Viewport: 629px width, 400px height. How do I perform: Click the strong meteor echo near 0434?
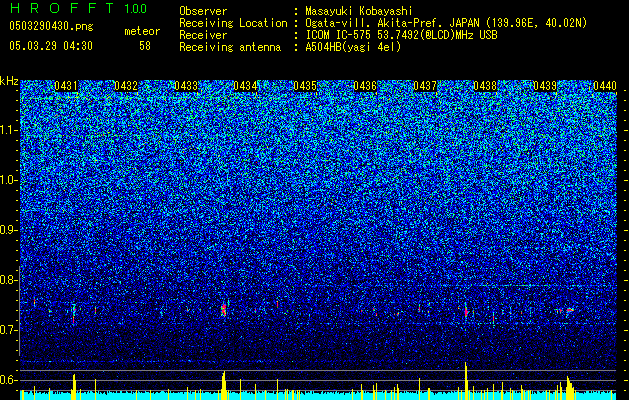(224, 309)
